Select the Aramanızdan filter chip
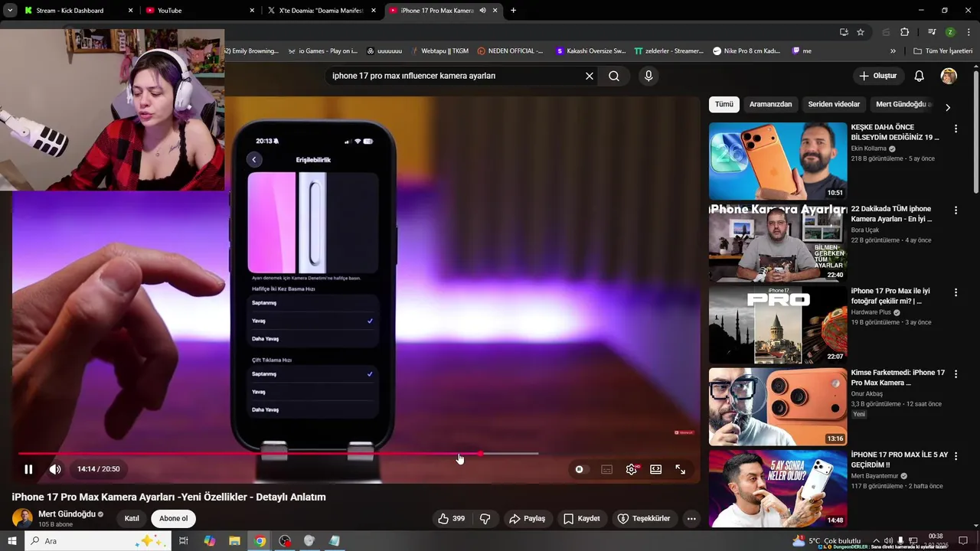980x551 pixels. coord(771,104)
